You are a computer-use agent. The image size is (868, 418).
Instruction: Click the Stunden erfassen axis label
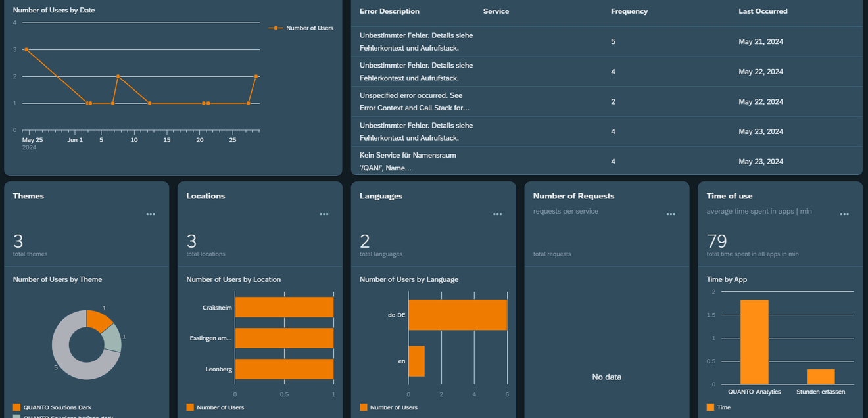[821, 392]
